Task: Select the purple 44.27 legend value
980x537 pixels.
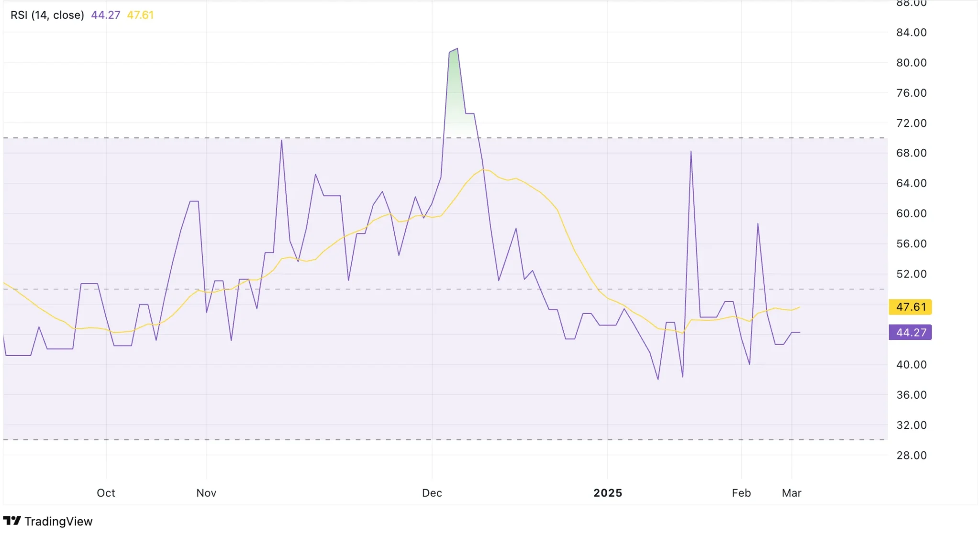Action: [x=105, y=15]
